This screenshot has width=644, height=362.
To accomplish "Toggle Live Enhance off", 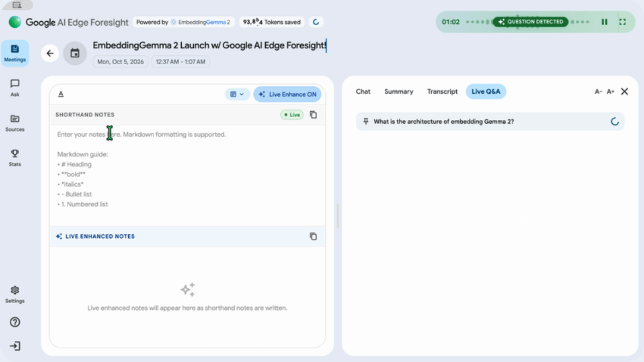I will (288, 94).
